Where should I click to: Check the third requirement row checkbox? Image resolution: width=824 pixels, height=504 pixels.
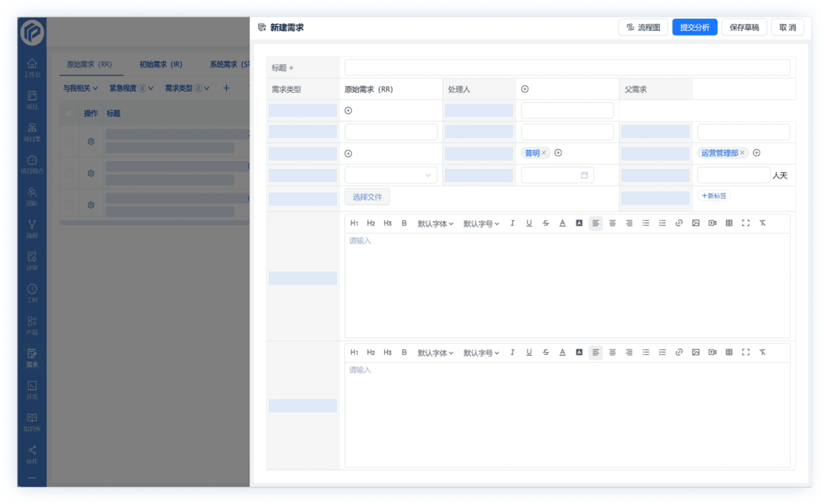[x=69, y=204]
